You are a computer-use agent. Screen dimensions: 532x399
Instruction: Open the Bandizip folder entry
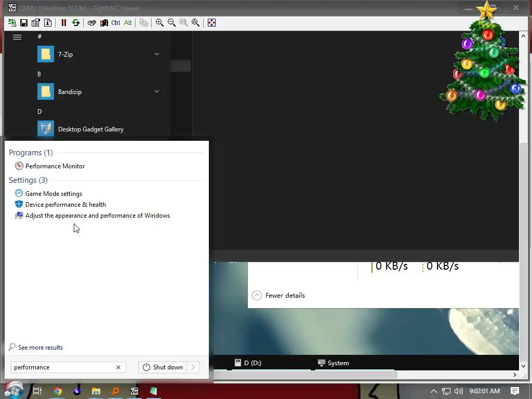tap(98, 91)
